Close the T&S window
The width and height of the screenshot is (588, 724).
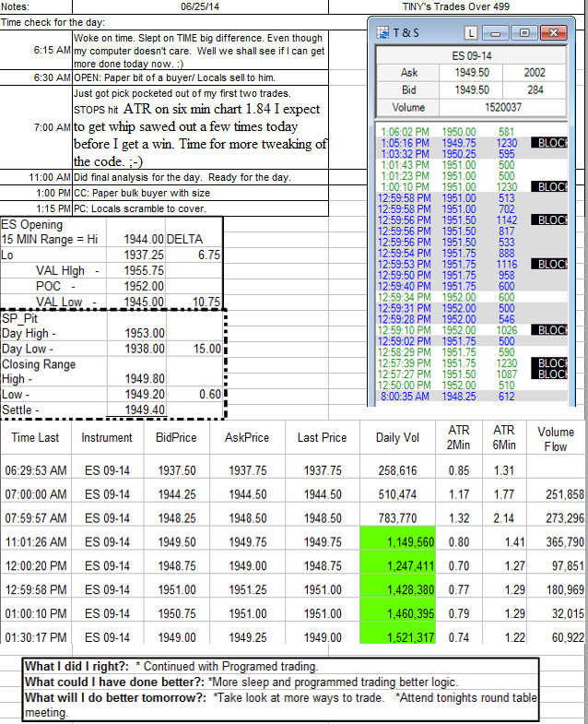553,33
